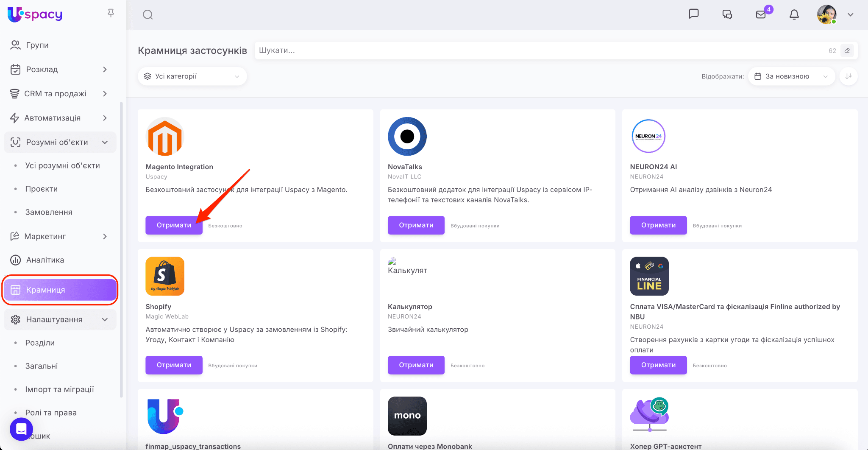Viewport: 868px width, 450px height.
Task: Pin the sidebar with the pin icon
Action: pos(111,13)
